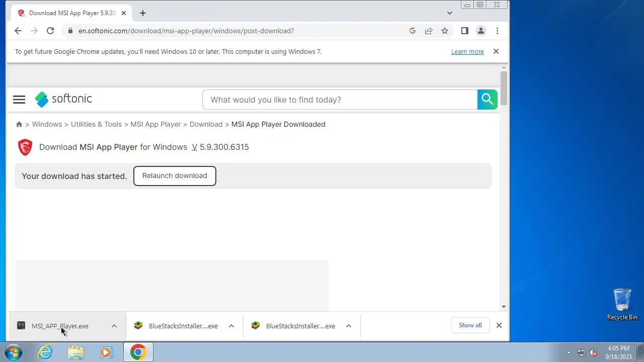Image resolution: width=644 pixels, height=362 pixels.
Task: Bookmark this page with star icon
Action: [445, 31]
